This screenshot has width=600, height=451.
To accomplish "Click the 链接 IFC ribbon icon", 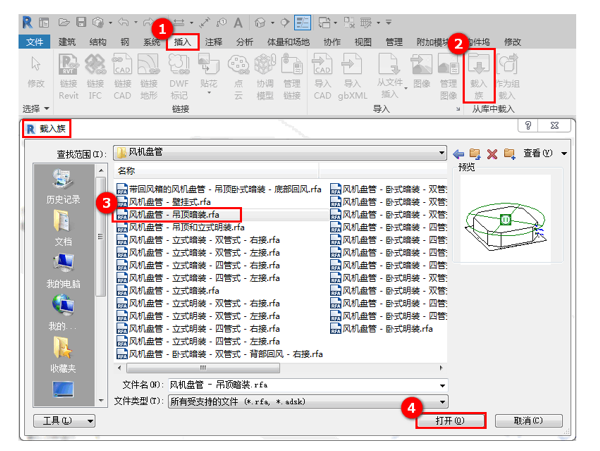I will (x=95, y=73).
